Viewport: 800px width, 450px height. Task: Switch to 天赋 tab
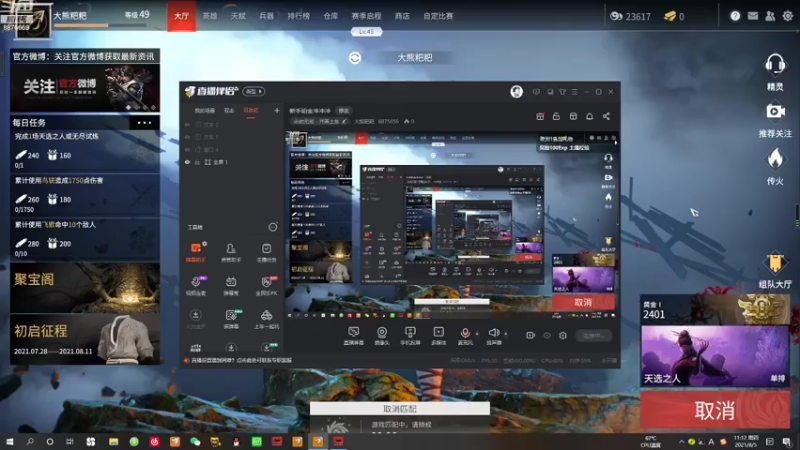click(238, 16)
